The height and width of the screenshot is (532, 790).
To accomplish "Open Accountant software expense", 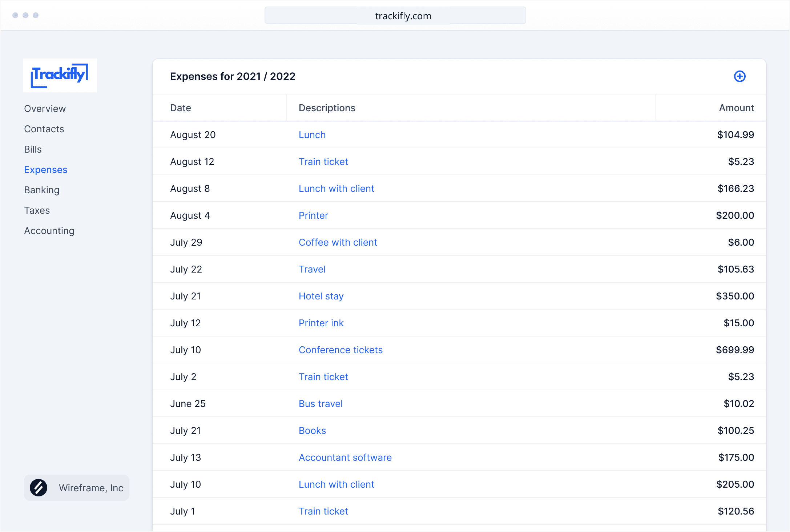I will click(345, 458).
